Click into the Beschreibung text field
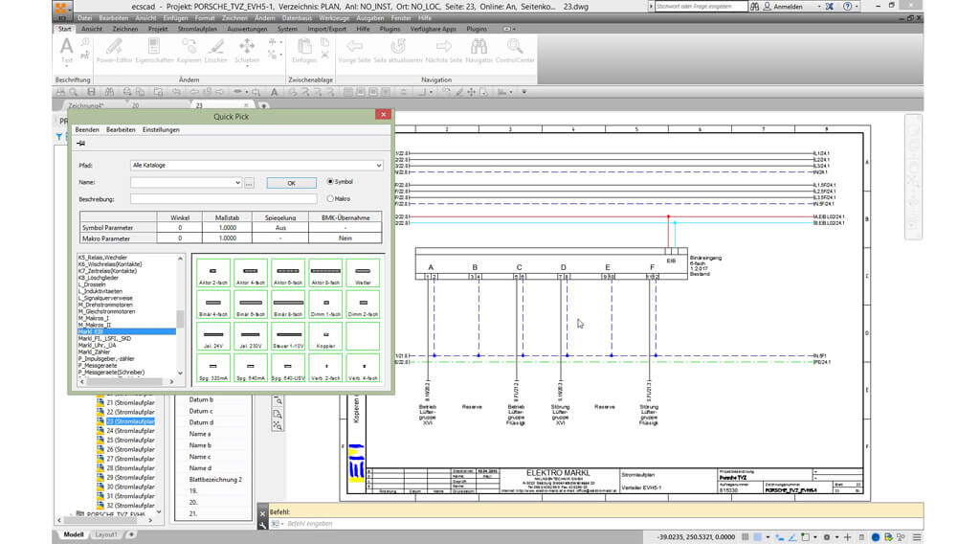The image size is (980, 544). tap(223, 198)
